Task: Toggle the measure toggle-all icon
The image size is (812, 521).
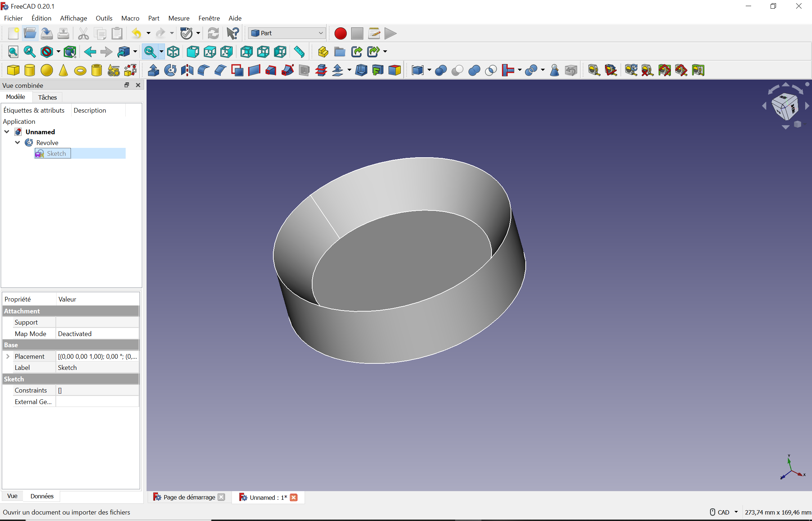Action: click(664, 70)
